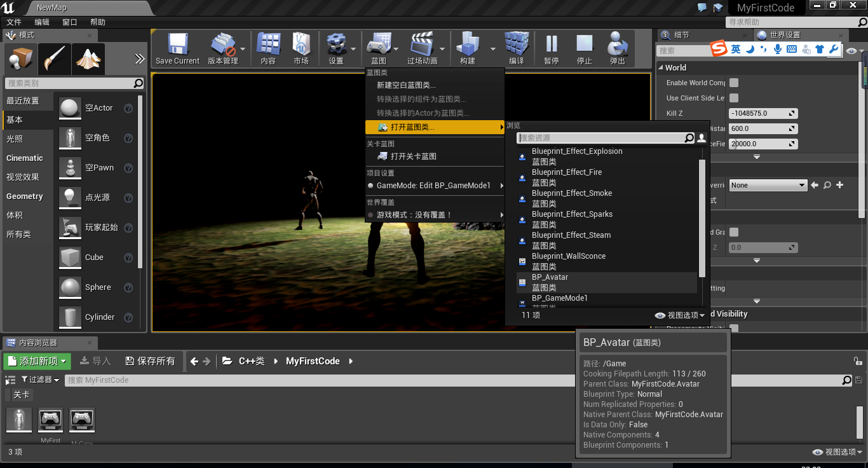Select Blueprint_Effect_Fire in the list
This screenshot has width=868, height=468.
click(606, 177)
